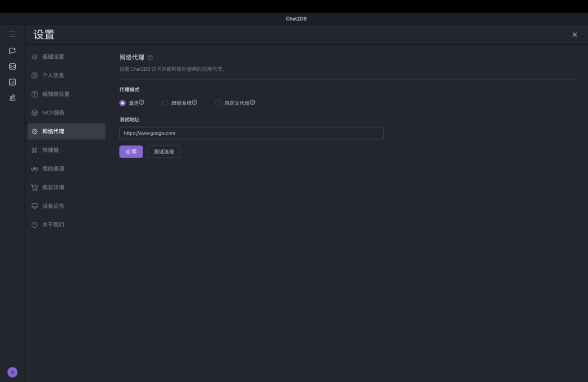Open the 购买详情 settings section

click(66, 187)
